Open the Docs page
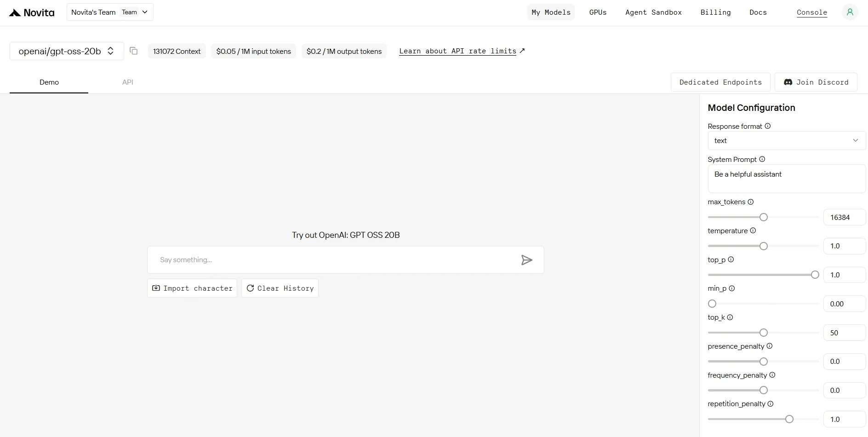 click(x=758, y=12)
